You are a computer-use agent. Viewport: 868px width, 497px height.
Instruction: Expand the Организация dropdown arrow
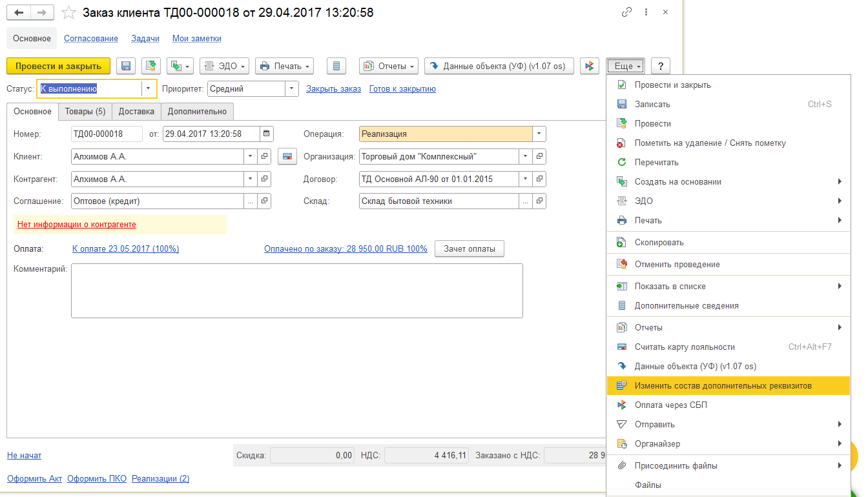(x=526, y=156)
